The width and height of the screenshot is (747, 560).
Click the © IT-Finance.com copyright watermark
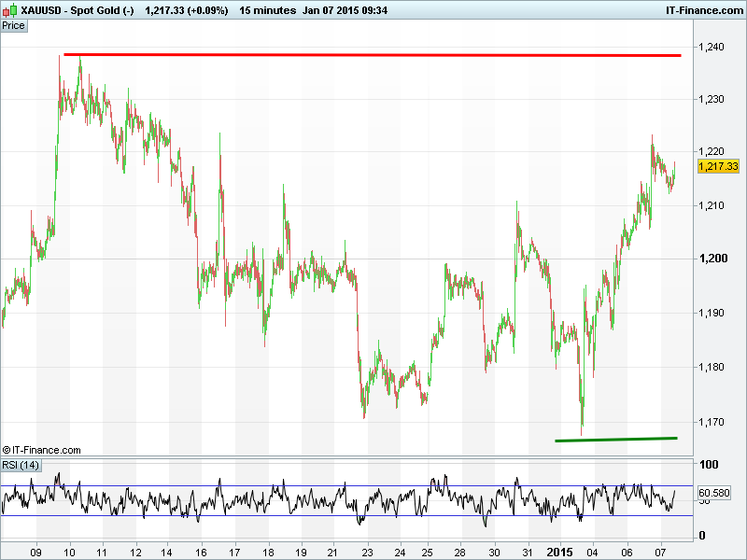41,450
